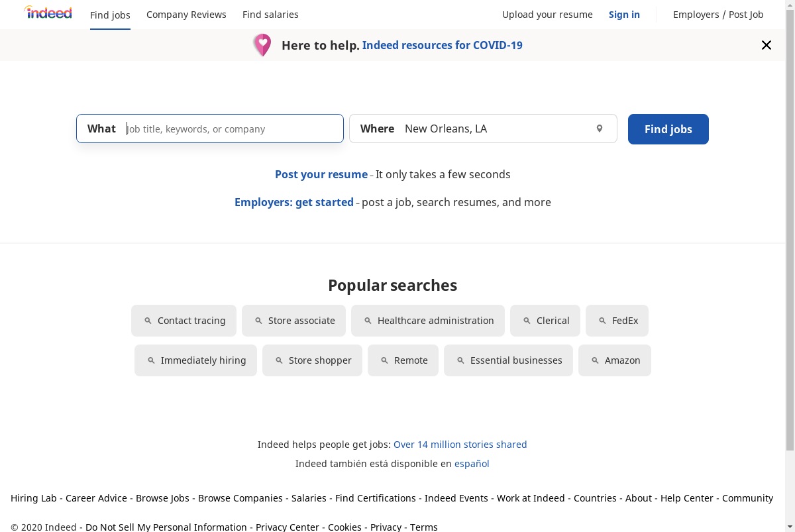Open Over 14 million stories shared

[460, 445]
